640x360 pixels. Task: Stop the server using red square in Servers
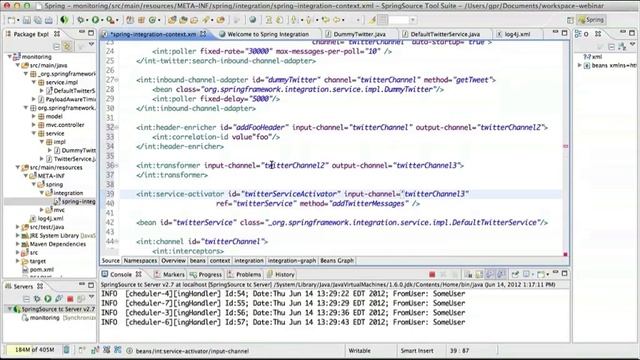coord(70,299)
